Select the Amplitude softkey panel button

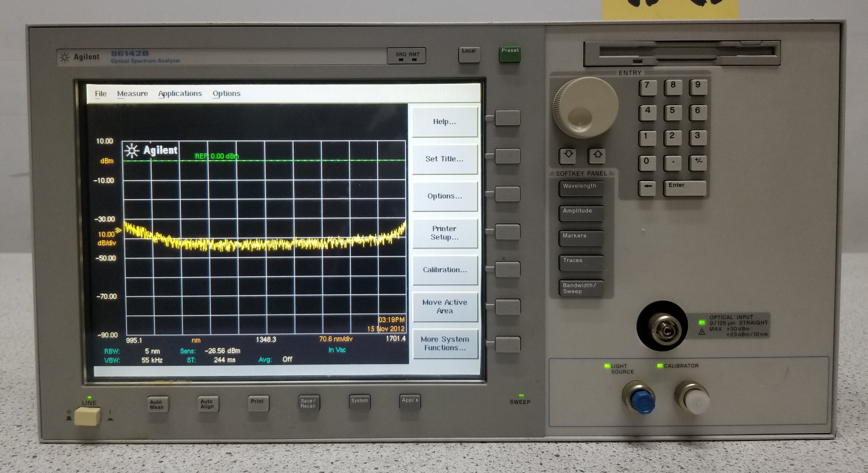(x=581, y=213)
